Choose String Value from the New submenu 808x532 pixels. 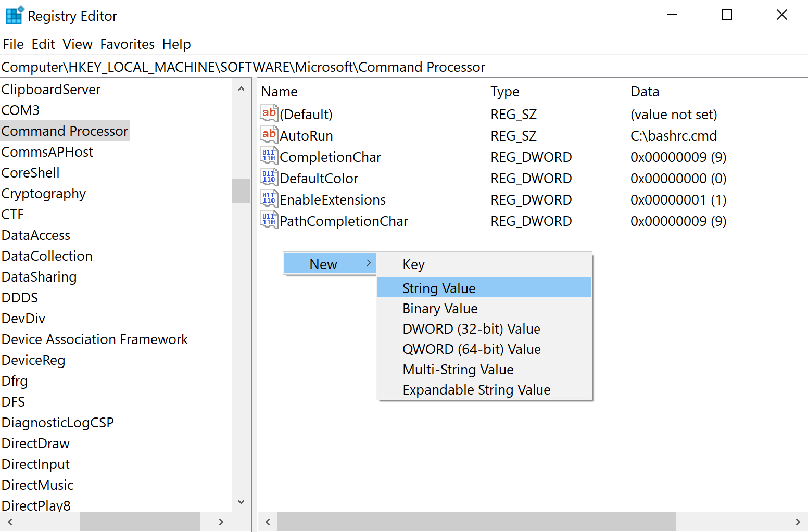pyautogui.click(x=484, y=288)
